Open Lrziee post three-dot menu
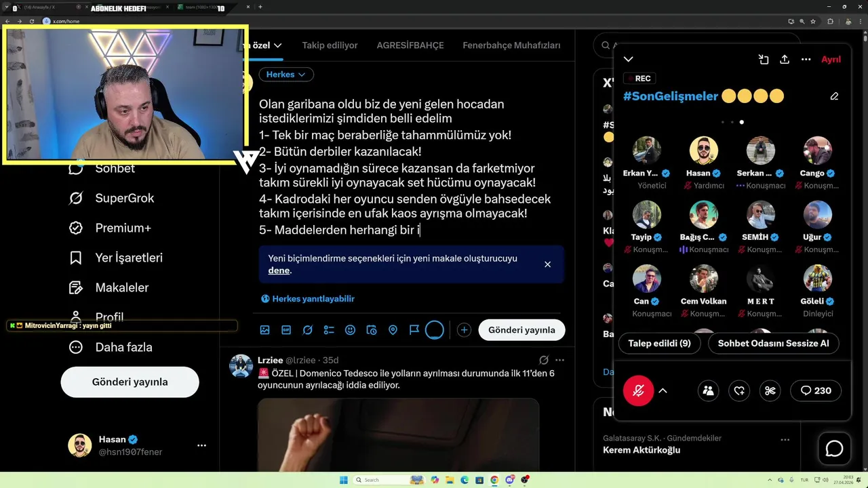Image resolution: width=868 pixels, height=488 pixels. (559, 360)
